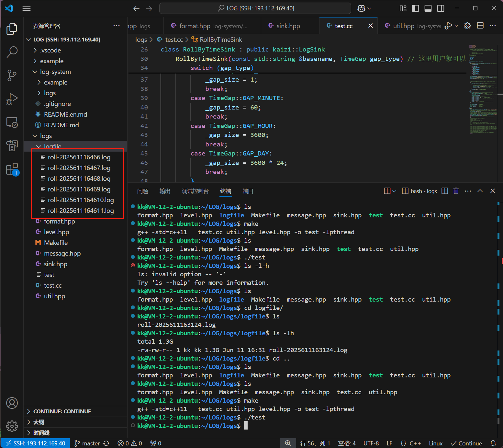Open the 输出 panel tab

tap(165, 191)
